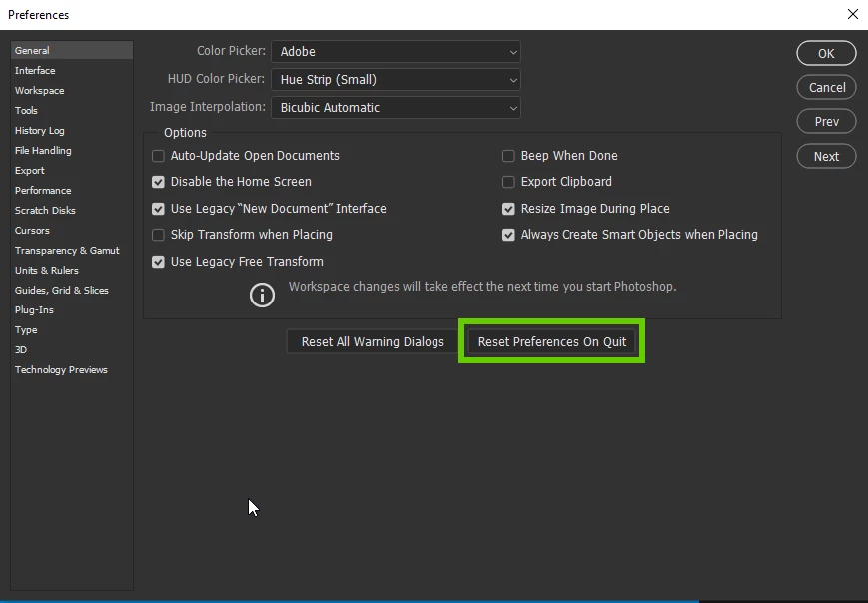
Task: Click Next to go to next category
Action: point(826,156)
